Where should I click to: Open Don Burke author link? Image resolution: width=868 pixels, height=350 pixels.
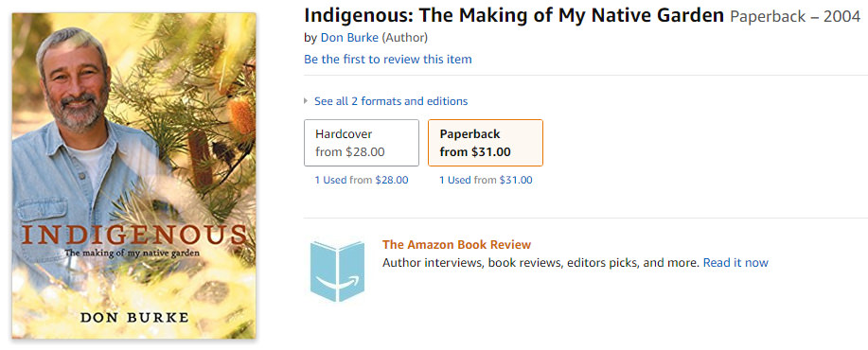point(349,38)
